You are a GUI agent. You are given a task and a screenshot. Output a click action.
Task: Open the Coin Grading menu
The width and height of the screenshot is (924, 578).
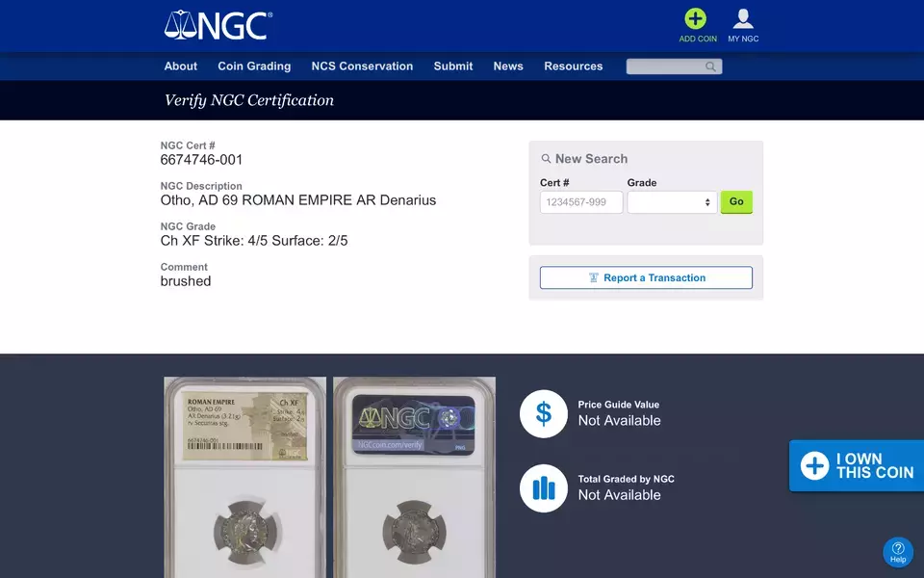[254, 66]
